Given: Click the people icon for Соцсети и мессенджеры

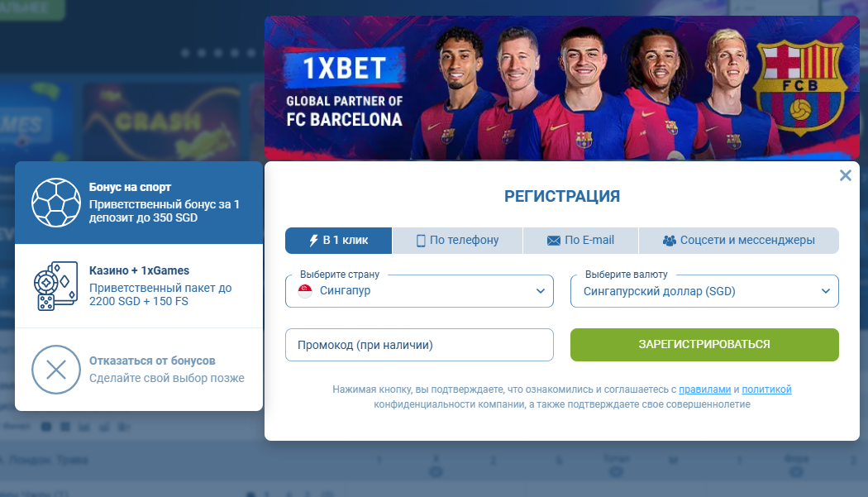Looking at the screenshot, I should (x=670, y=241).
